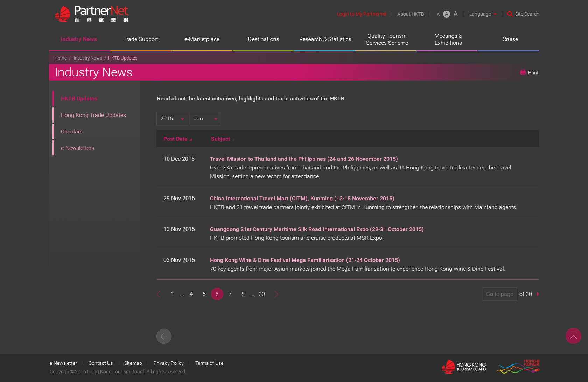This screenshot has height=382, width=588.
Task: Open the 2016 year dropdown
Action: [x=172, y=119]
